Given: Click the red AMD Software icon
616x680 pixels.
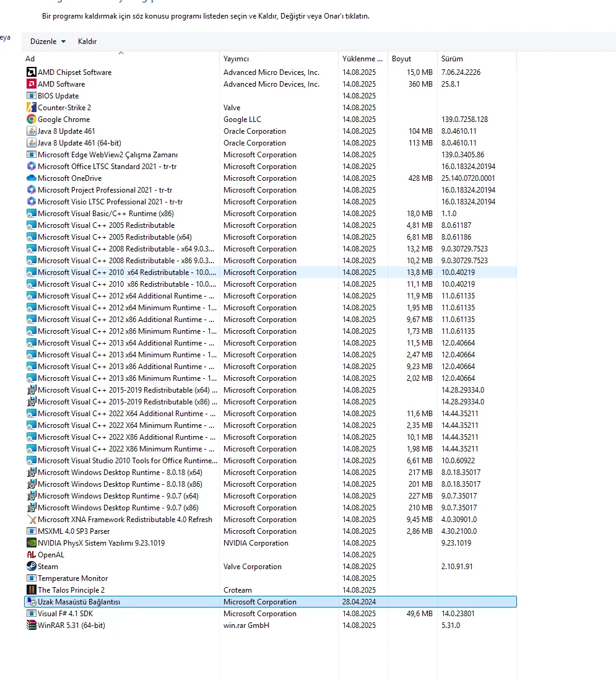Looking at the screenshot, I should (x=31, y=84).
